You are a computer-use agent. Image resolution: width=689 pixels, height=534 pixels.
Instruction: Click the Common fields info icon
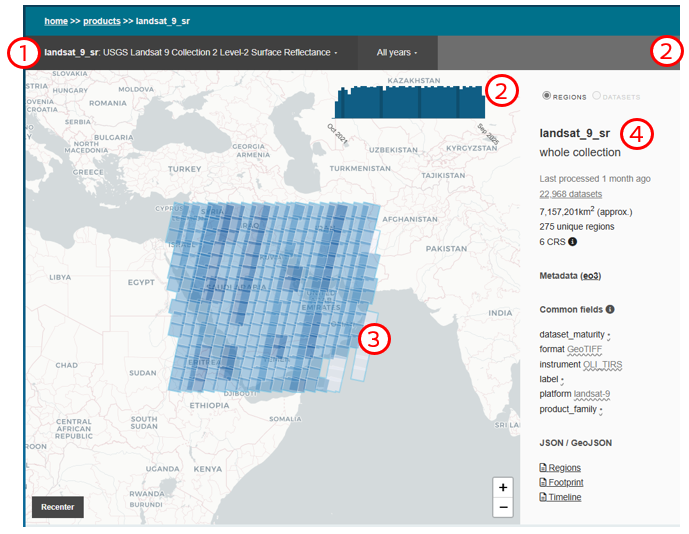pyautogui.click(x=610, y=309)
